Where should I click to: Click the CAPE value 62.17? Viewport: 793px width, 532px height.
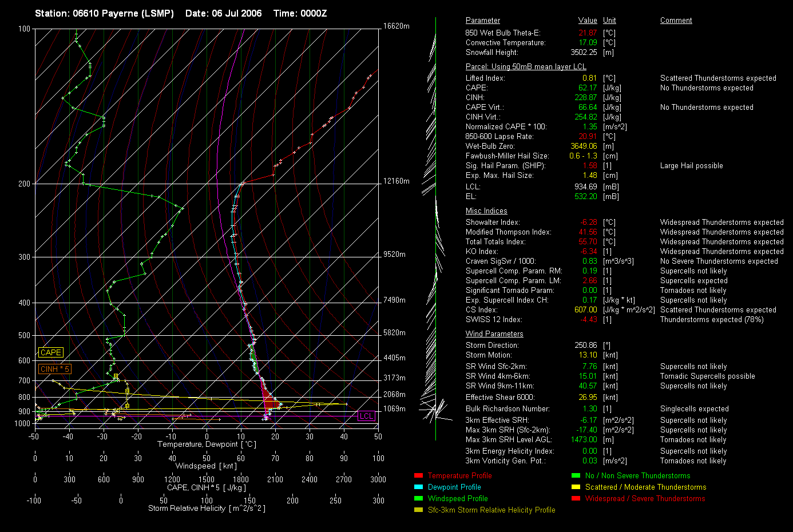point(587,88)
